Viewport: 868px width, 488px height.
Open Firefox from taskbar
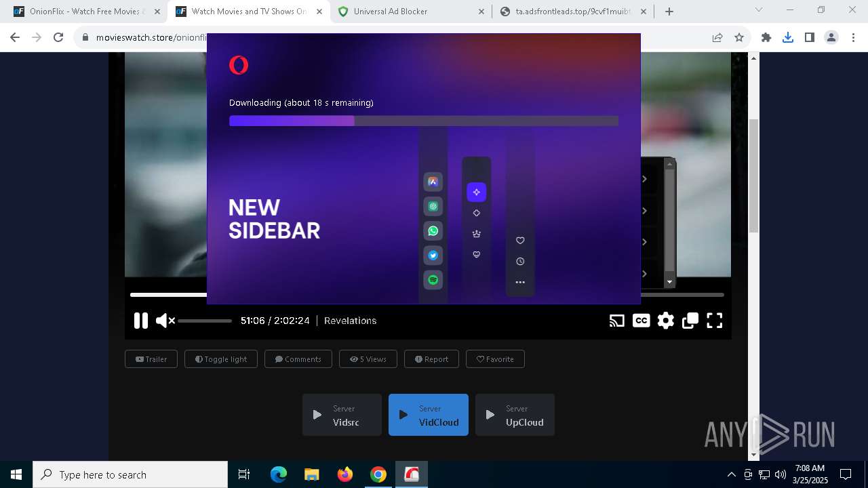point(345,474)
